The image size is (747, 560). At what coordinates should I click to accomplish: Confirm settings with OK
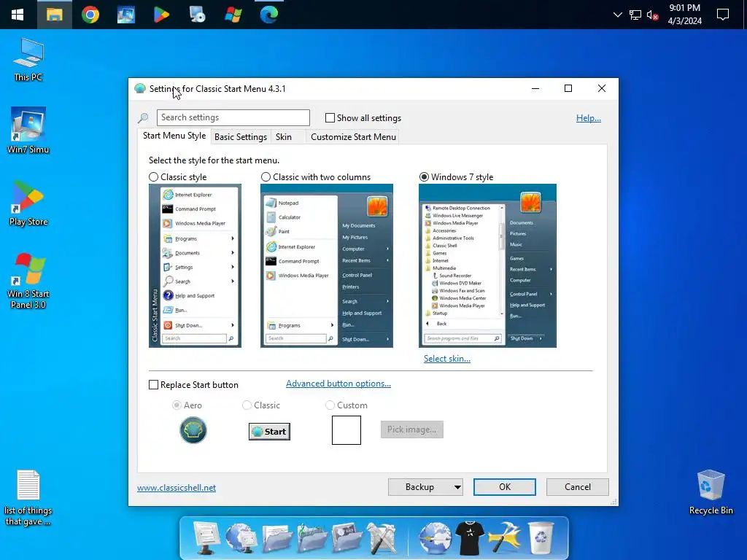[505, 487]
